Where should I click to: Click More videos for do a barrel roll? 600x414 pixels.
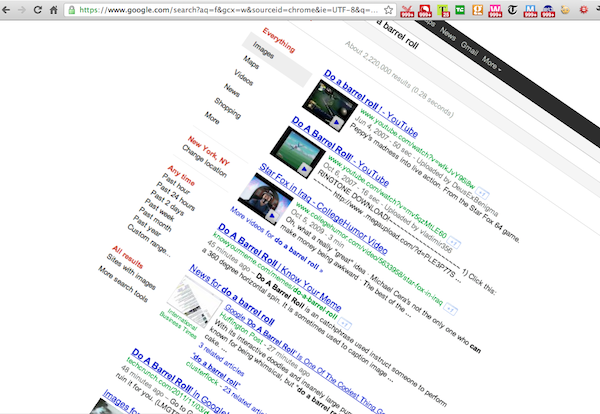click(x=276, y=240)
